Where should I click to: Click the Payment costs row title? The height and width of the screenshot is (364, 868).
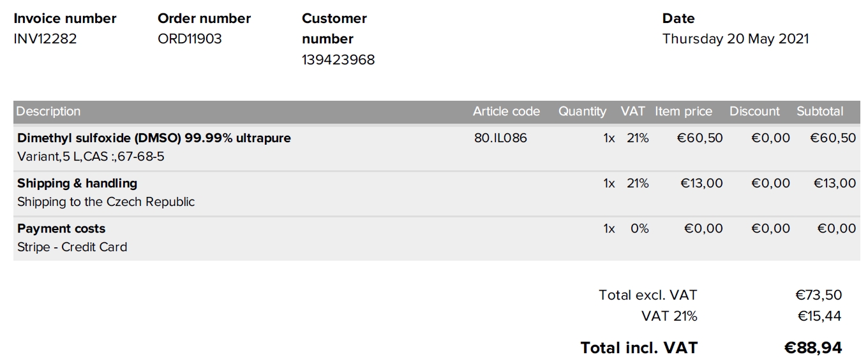tap(61, 229)
